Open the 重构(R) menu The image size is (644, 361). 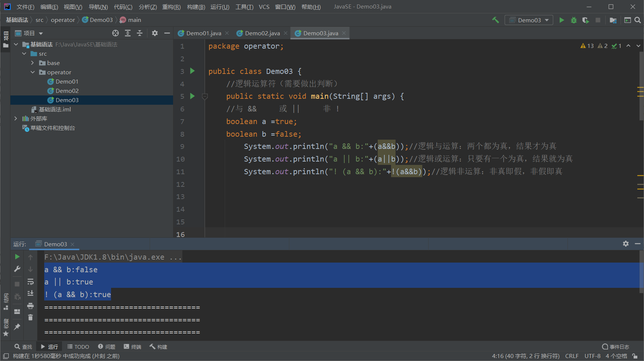(x=171, y=7)
